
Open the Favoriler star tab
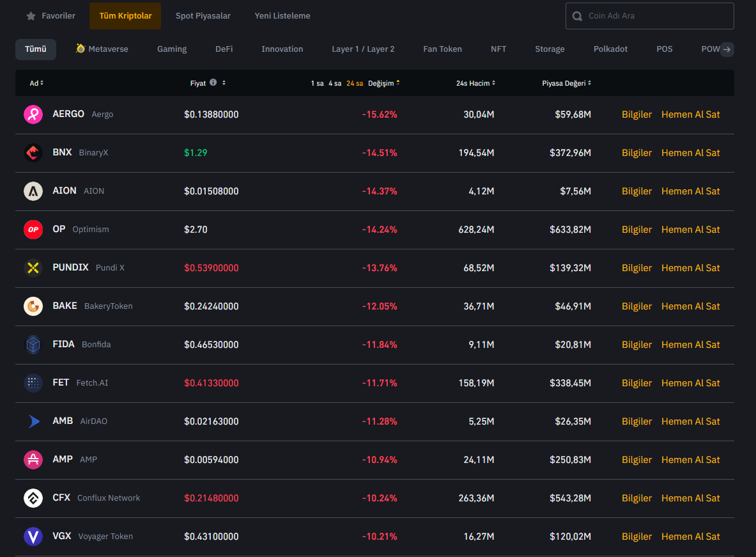point(50,16)
